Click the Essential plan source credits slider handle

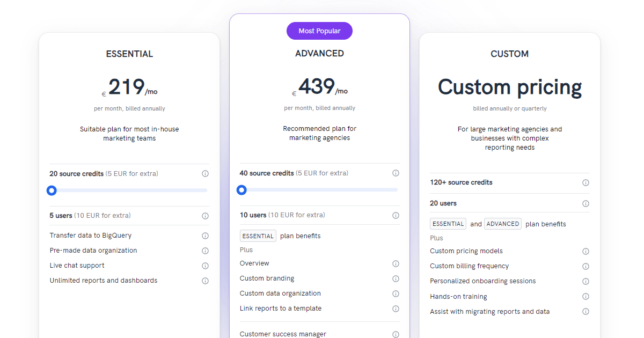[52, 190]
